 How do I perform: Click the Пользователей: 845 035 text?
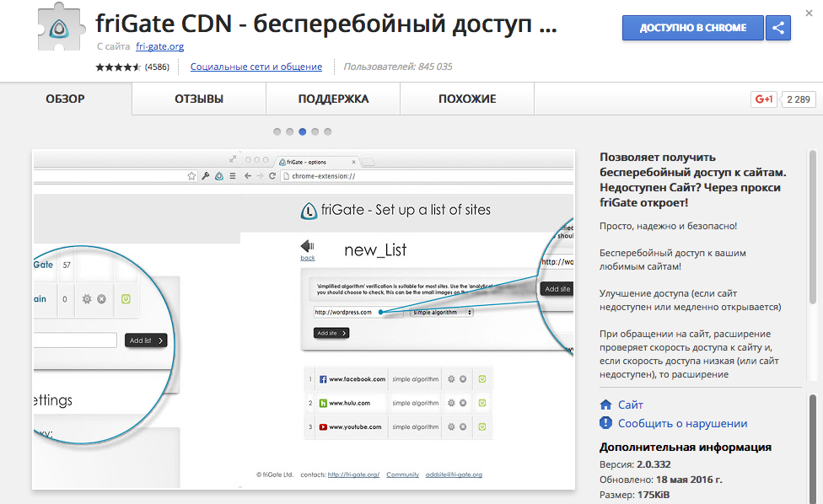398,67
